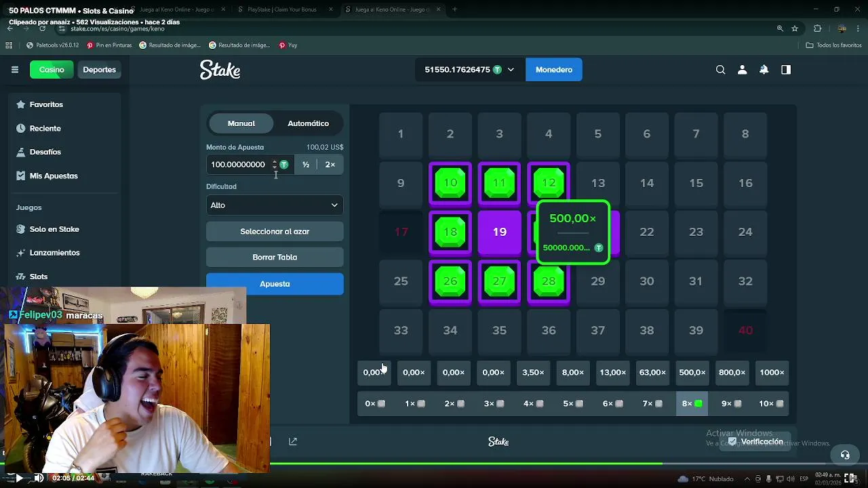Switch to the Deportes tab

pyautogui.click(x=99, y=70)
